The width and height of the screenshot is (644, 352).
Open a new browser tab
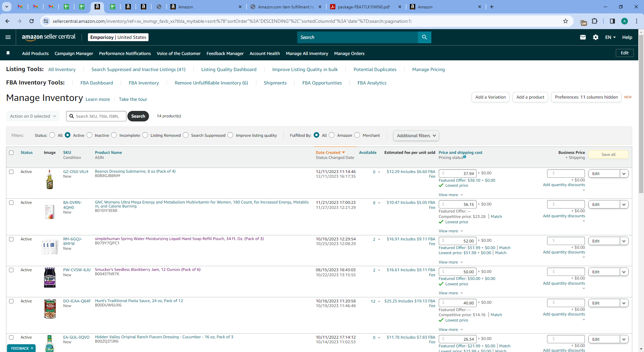tap(492, 7)
